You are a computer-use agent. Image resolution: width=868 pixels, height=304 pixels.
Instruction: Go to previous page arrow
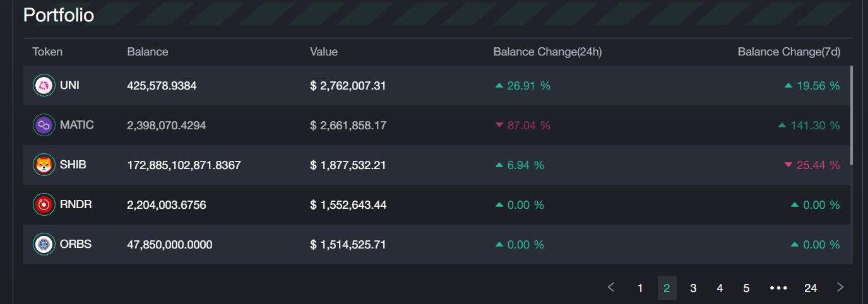(611, 288)
